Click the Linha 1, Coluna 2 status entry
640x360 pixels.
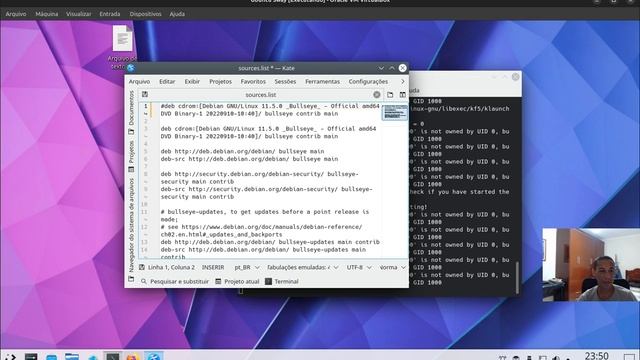[171, 267]
